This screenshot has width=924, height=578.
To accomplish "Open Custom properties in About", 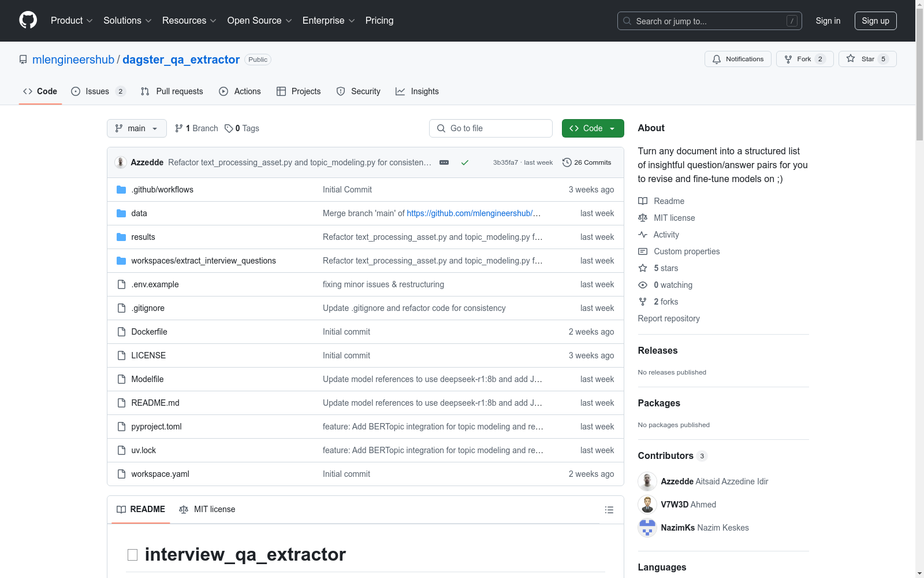I will pos(679,251).
